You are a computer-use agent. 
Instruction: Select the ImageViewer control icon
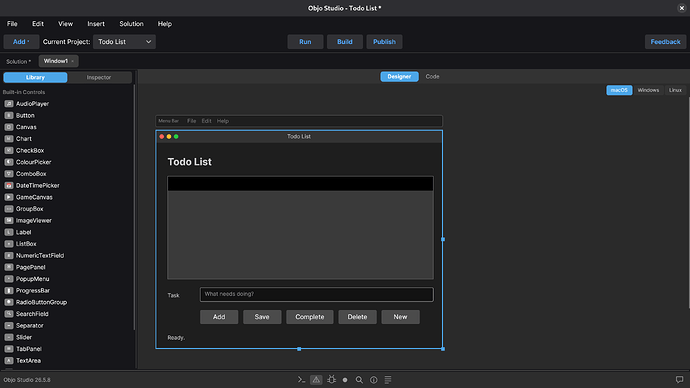click(9, 220)
